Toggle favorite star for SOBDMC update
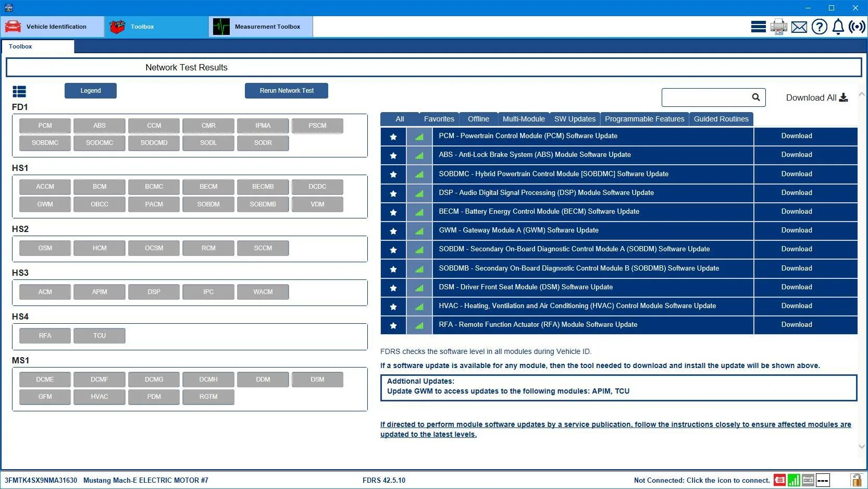868x489 pixels. click(x=393, y=174)
